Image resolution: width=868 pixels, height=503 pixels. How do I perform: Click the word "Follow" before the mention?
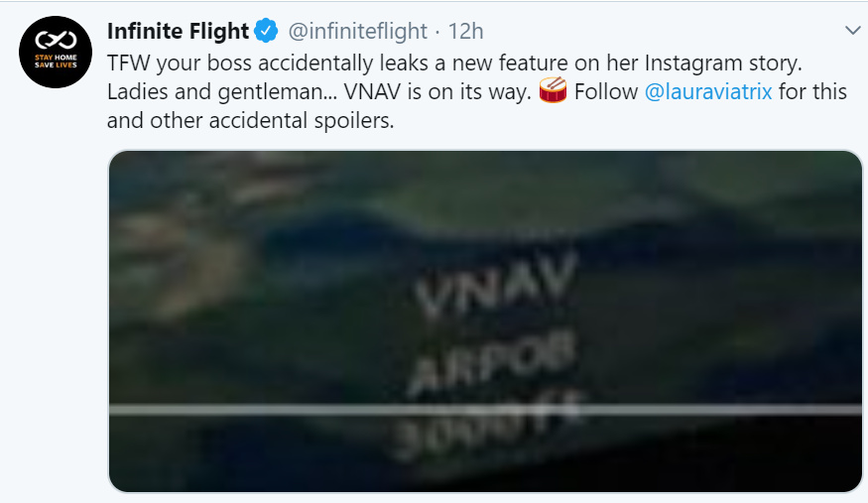605,93
